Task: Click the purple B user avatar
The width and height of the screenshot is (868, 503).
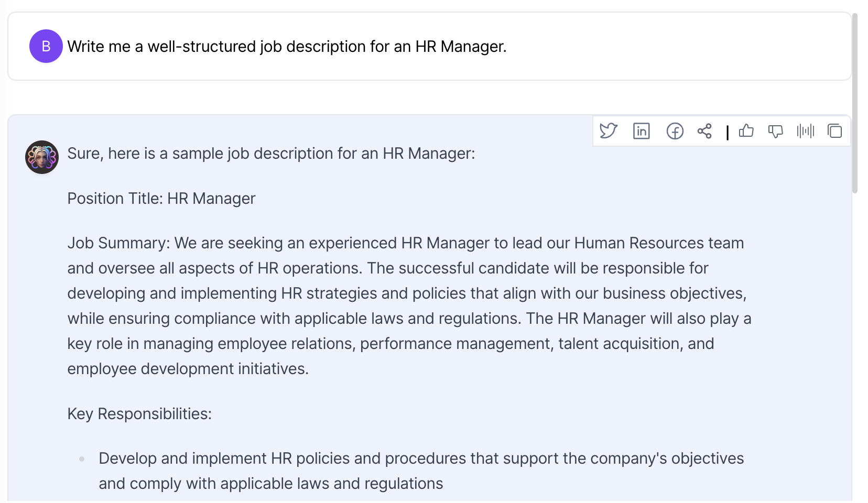Action: tap(46, 46)
